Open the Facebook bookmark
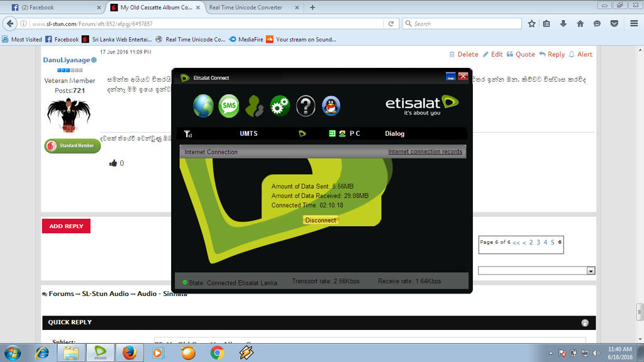Image resolution: width=644 pixels, height=362 pixels. [x=62, y=40]
